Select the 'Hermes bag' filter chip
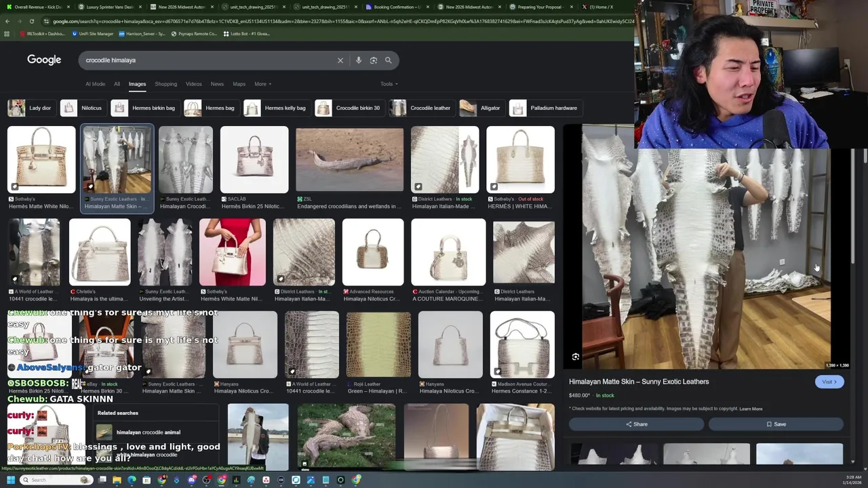Image resolution: width=868 pixels, height=488 pixels. click(x=210, y=108)
